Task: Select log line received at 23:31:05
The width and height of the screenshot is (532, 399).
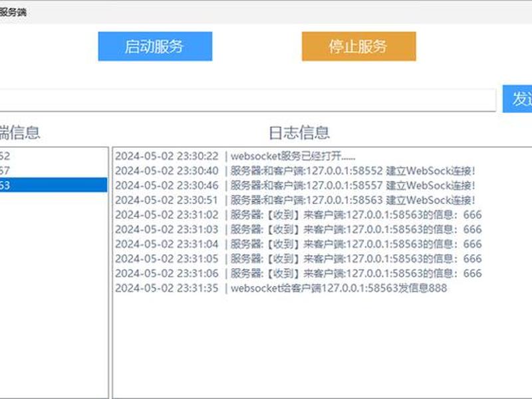Action: (298, 259)
